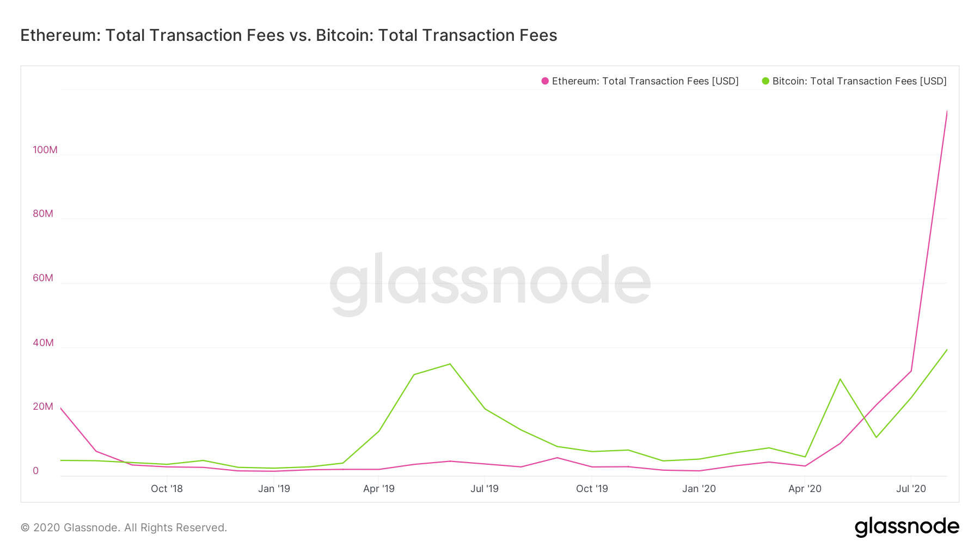Click the Glassnode copyright notice

(124, 527)
